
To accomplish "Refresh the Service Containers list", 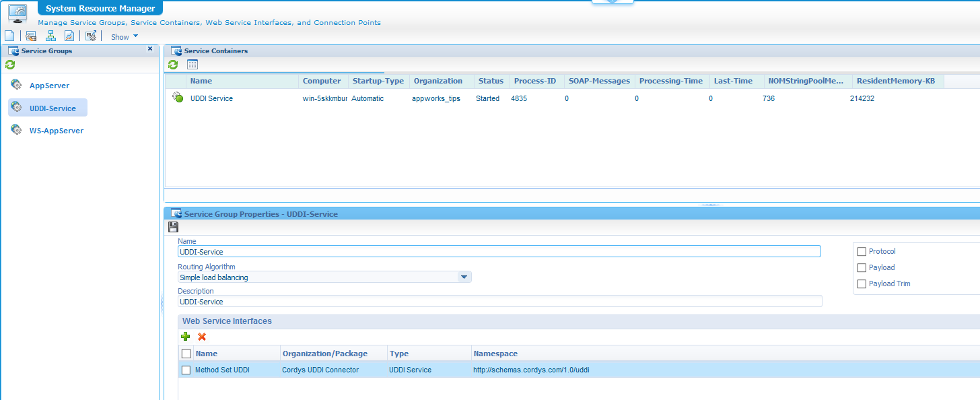I will pyautogui.click(x=173, y=65).
